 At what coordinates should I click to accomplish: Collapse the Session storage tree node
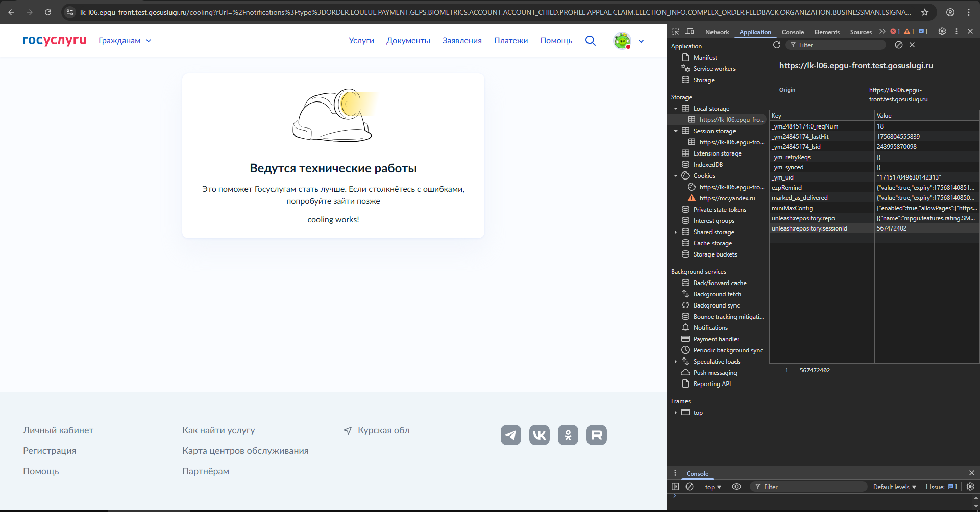click(676, 131)
